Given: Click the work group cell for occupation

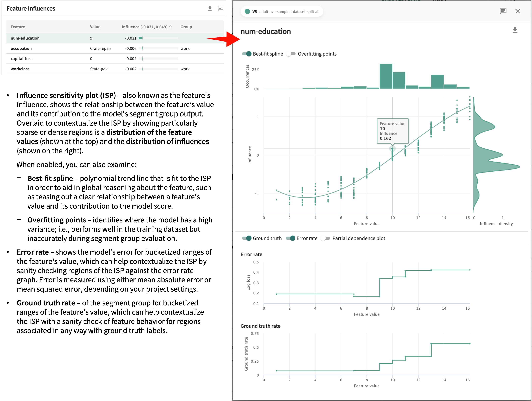Looking at the screenshot, I should click(185, 49).
